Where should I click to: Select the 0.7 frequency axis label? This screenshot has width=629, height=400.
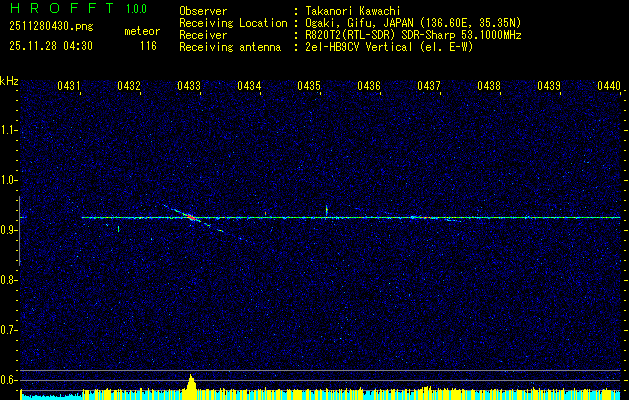pos(9,329)
